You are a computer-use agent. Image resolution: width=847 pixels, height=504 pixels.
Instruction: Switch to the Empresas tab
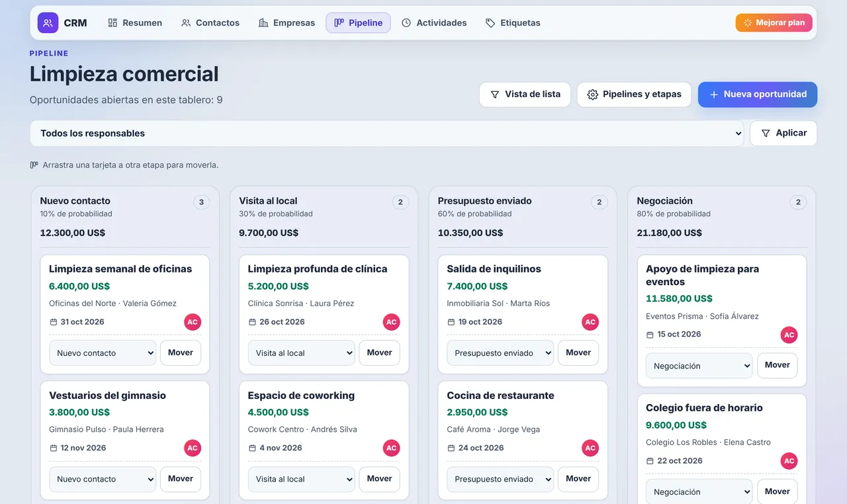coord(287,22)
